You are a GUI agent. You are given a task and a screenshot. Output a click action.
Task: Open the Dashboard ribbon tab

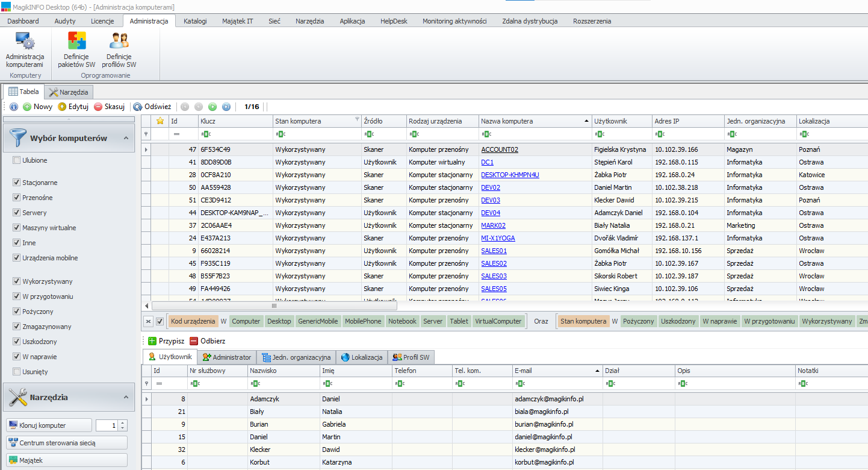tap(23, 21)
